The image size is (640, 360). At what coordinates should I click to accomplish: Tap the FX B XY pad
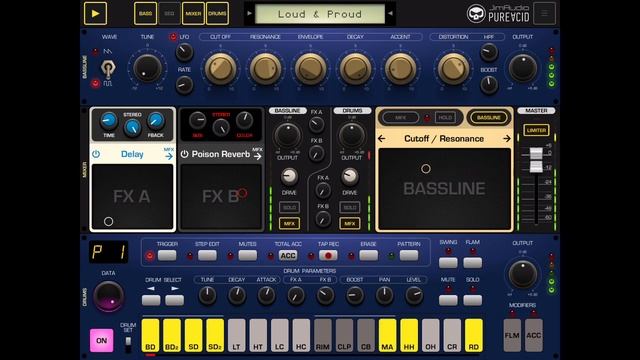coord(221,197)
